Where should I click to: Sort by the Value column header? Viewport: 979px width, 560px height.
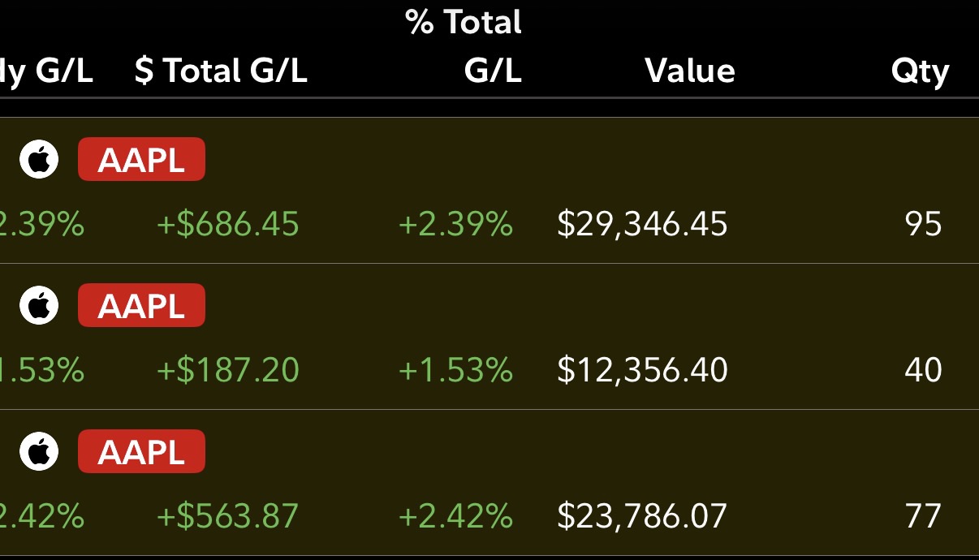click(690, 71)
